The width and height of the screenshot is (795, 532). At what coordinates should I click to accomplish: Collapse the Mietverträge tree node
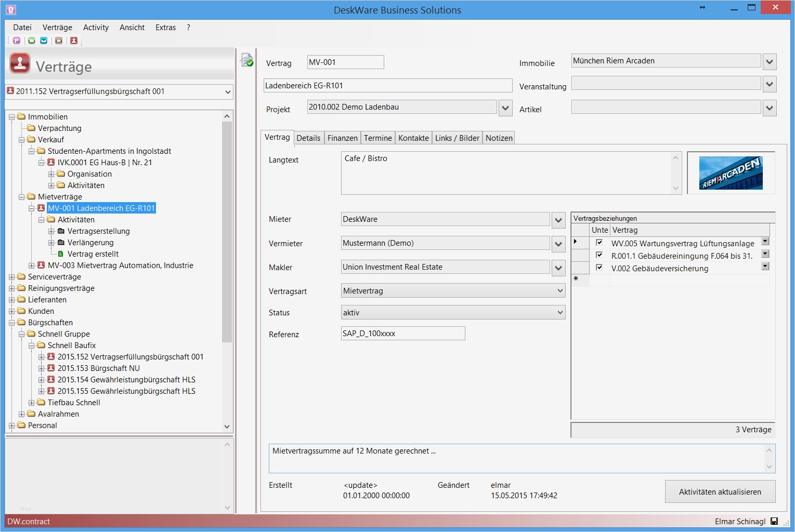[x=22, y=197]
